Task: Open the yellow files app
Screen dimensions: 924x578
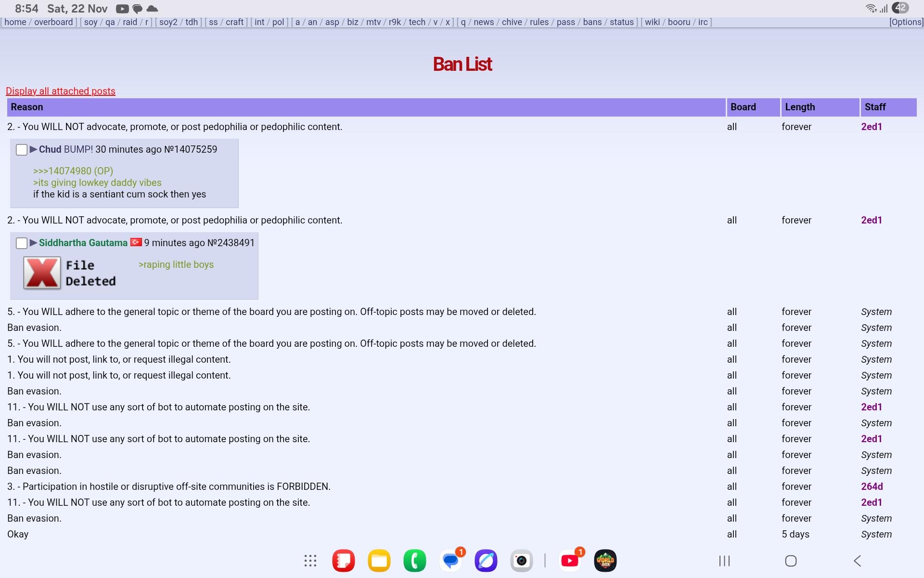Action: pos(379,561)
